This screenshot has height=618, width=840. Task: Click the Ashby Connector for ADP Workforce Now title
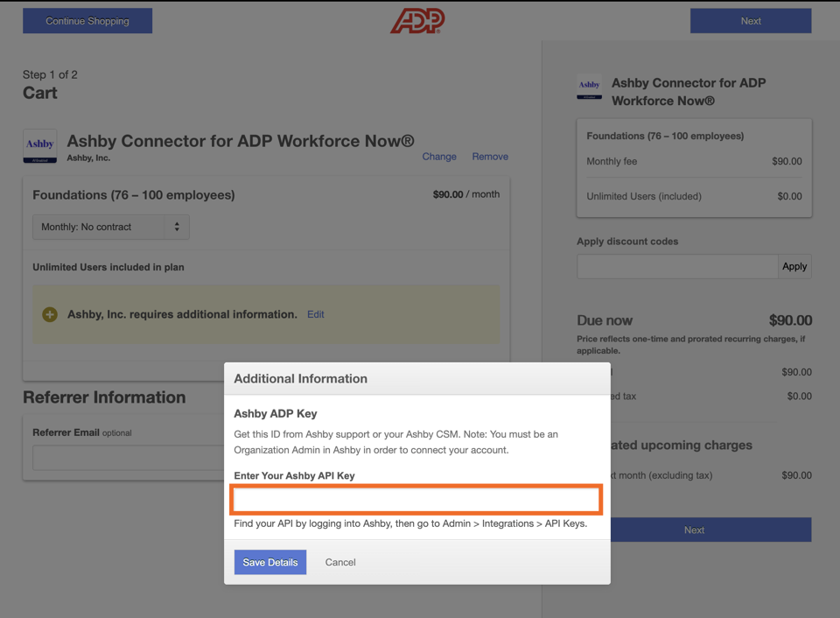pyautogui.click(x=241, y=141)
